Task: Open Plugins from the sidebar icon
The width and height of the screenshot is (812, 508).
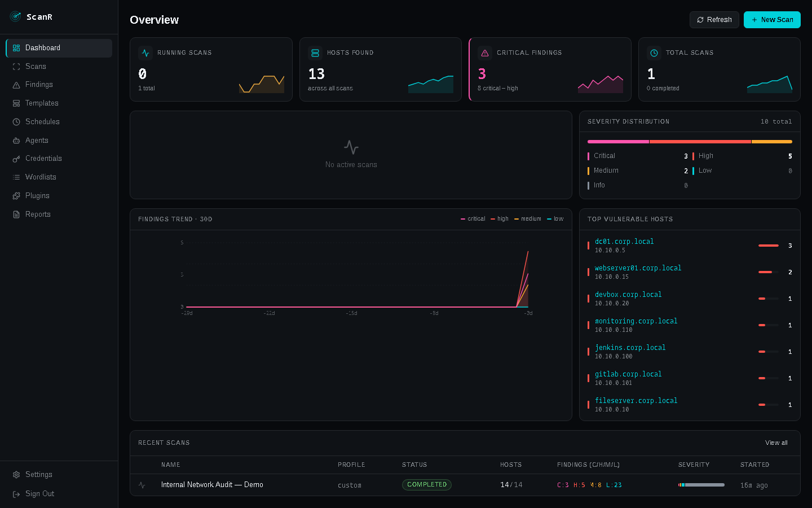Action: point(15,195)
